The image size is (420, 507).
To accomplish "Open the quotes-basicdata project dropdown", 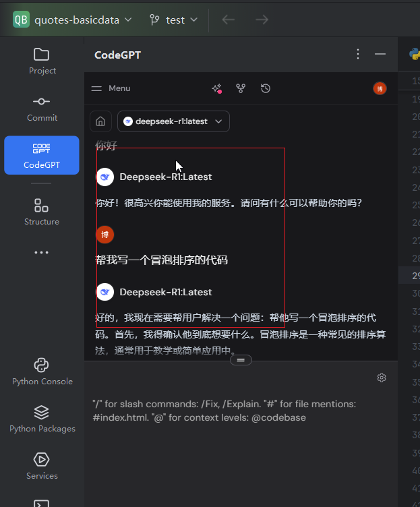I will click(x=73, y=20).
